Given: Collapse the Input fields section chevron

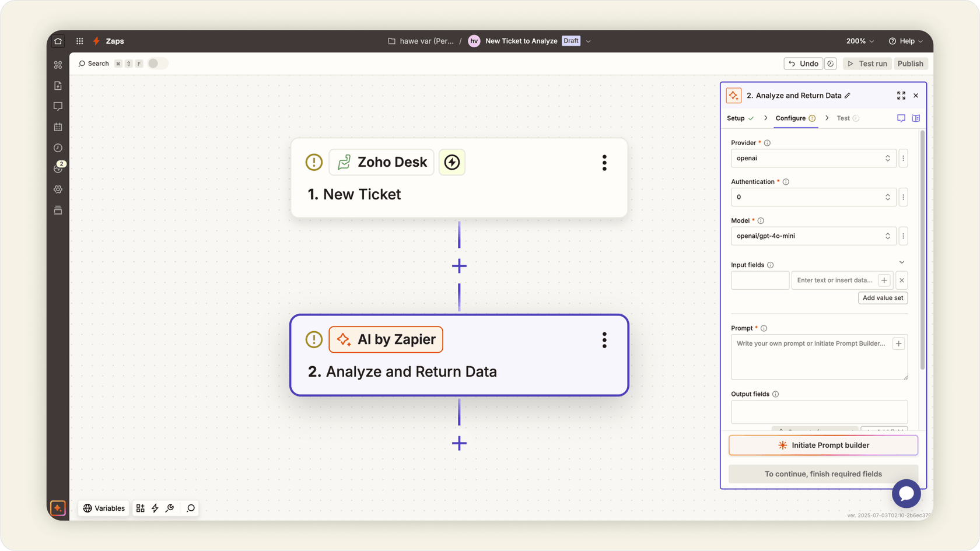Looking at the screenshot, I should coord(902,262).
